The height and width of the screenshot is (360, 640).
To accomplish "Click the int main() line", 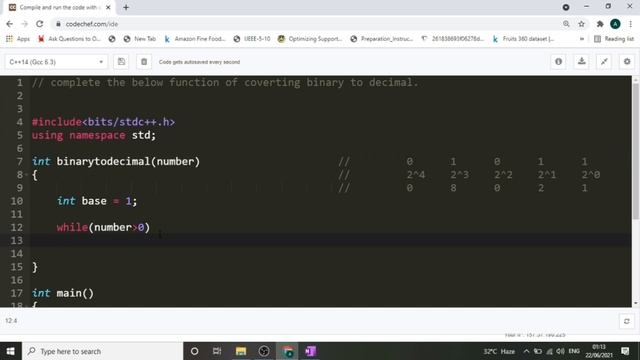I will [x=63, y=293].
